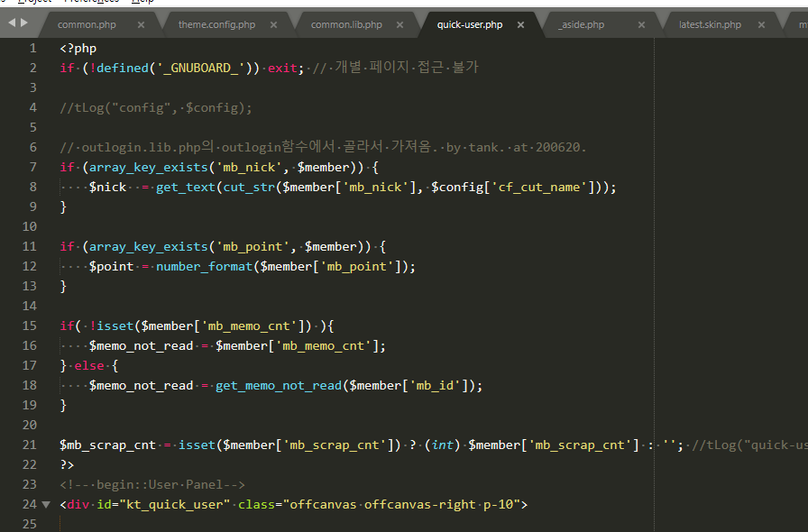The width and height of the screenshot is (808, 532).
Task: Close the common.lib.php tab
Action: pyautogui.click(x=399, y=25)
